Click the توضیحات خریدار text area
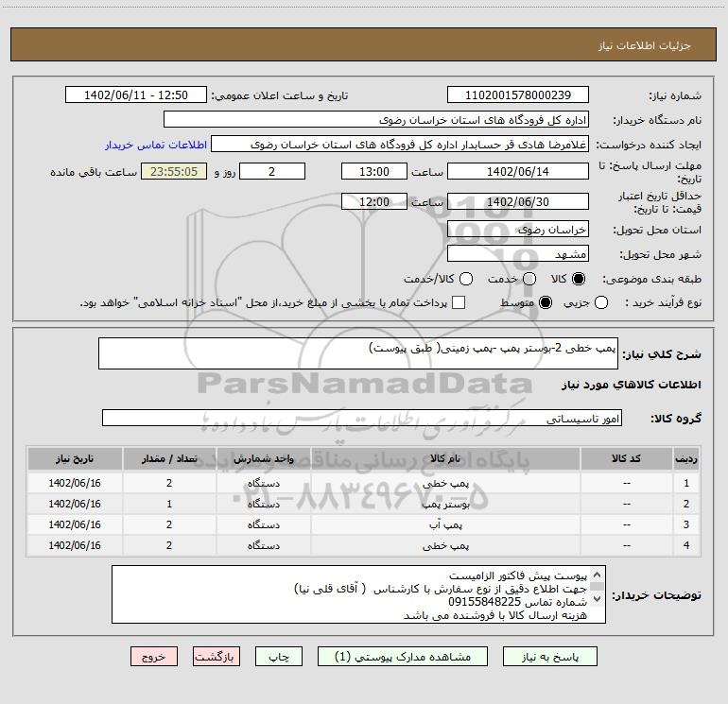728x704 pixels. click(358, 594)
